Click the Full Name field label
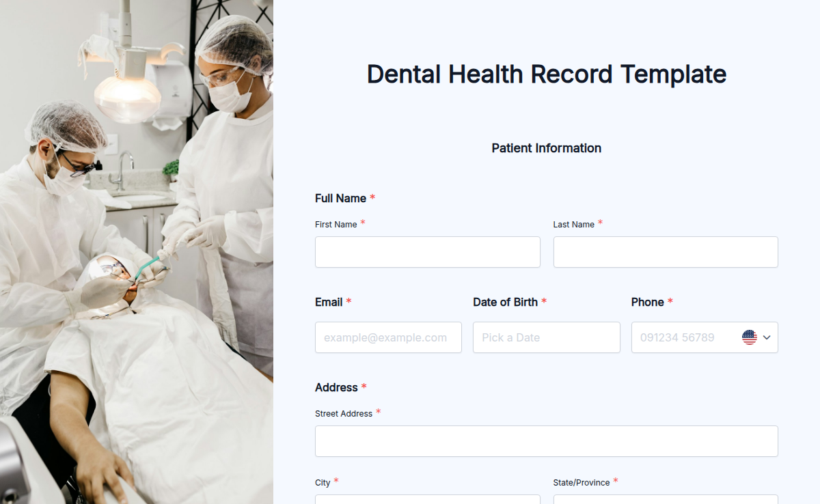 point(339,198)
